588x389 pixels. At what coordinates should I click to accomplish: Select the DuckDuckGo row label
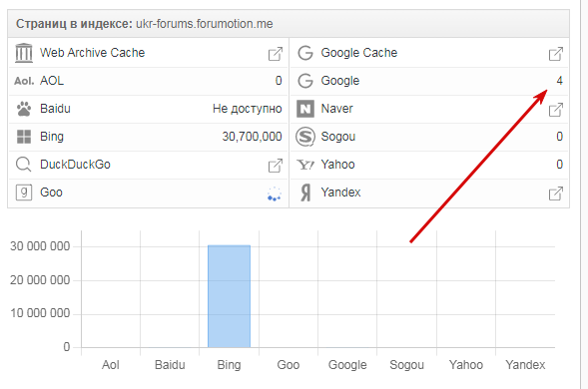coord(75,165)
